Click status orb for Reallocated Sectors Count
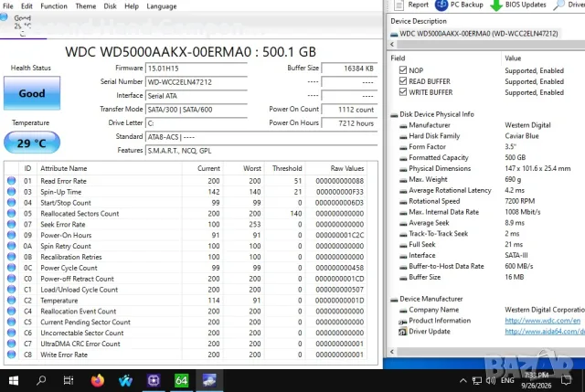Screen dimensions: 585x392 [x=12, y=213]
